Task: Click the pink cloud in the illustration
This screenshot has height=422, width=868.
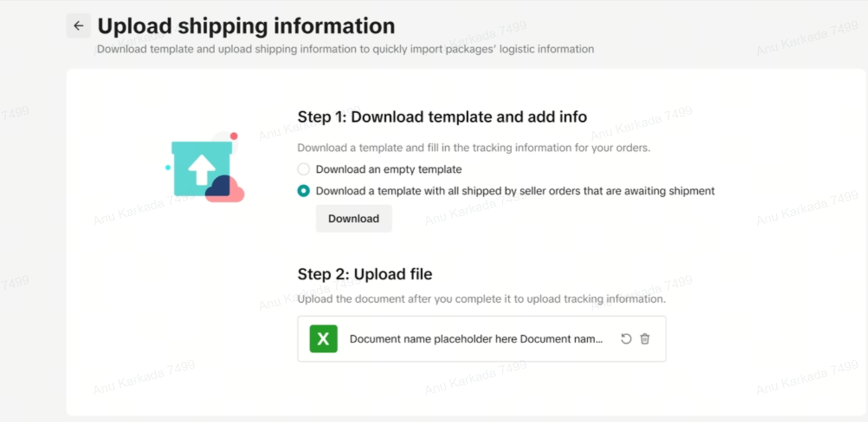Action: (234, 194)
